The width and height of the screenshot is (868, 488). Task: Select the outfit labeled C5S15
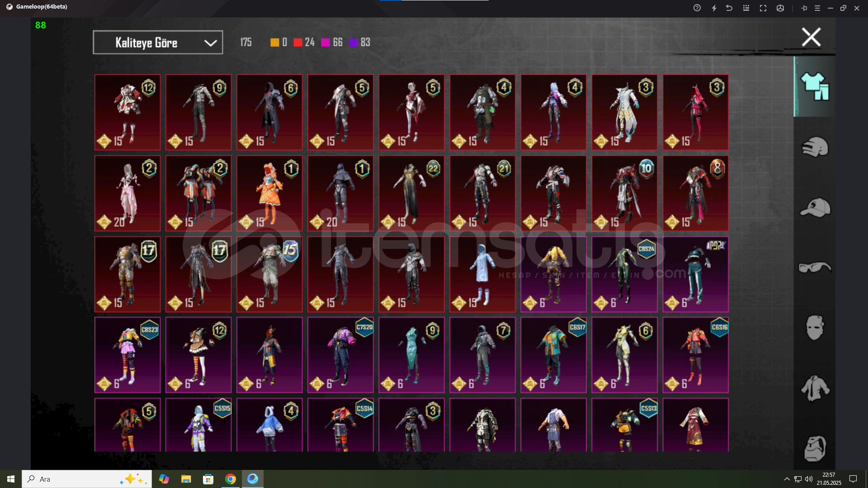tap(198, 425)
